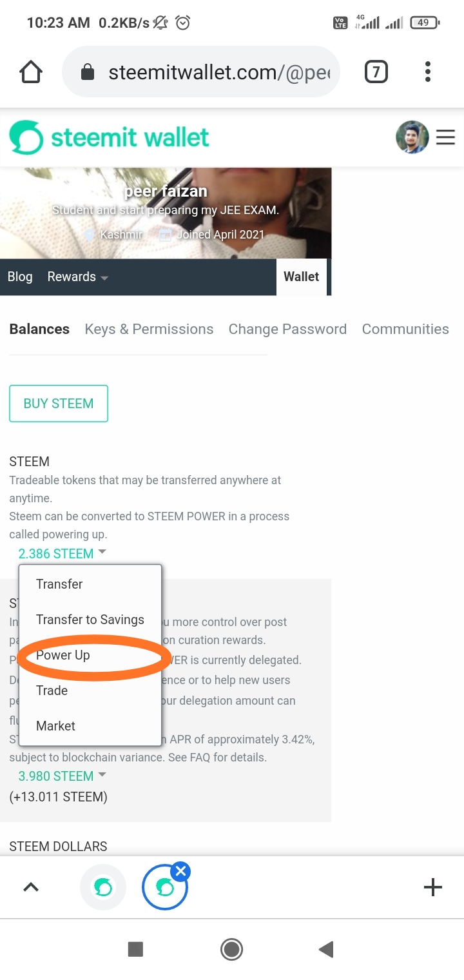The height and width of the screenshot is (980, 464).
Task: Choose Transfer to Savings option
Action: (90, 620)
